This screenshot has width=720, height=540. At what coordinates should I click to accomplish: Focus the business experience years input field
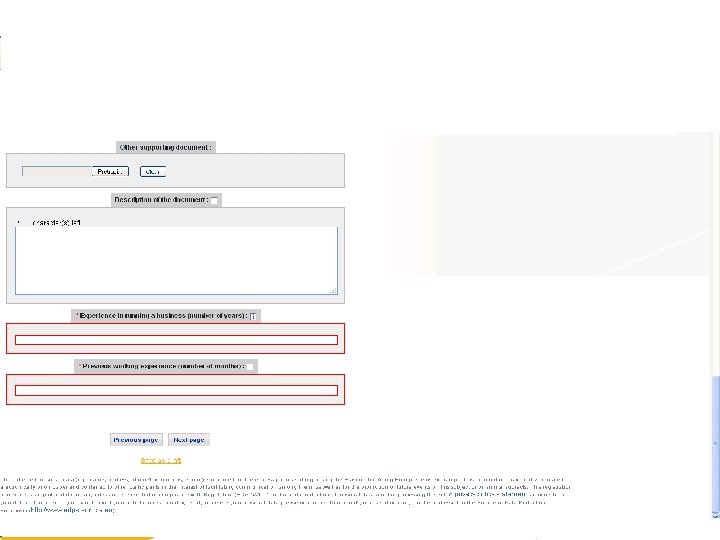click(x=176, y=340)
